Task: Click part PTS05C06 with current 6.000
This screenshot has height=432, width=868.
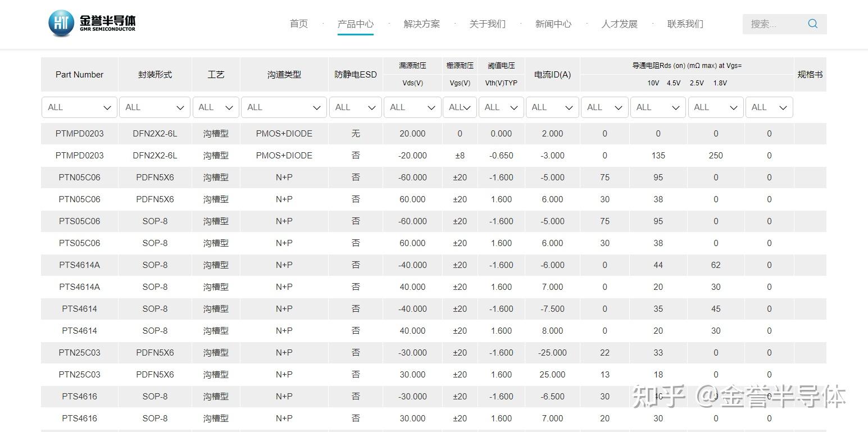Action: [x=79, y=243]
